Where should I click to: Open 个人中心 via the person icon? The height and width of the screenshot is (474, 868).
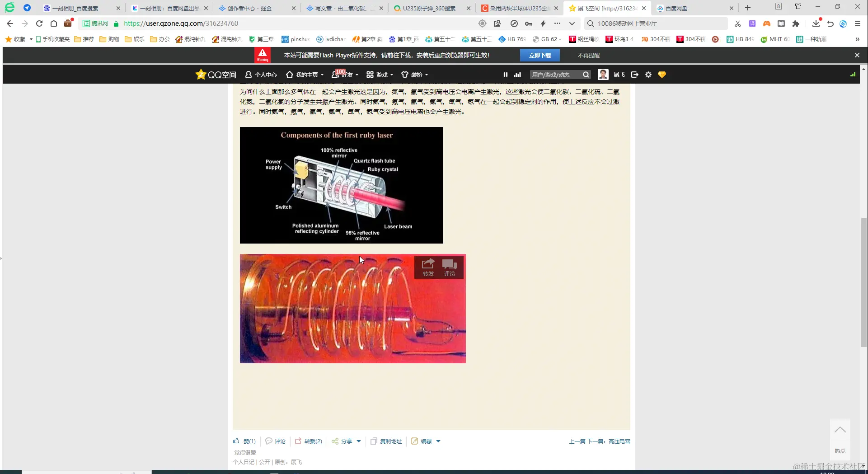tap(248, 74)
